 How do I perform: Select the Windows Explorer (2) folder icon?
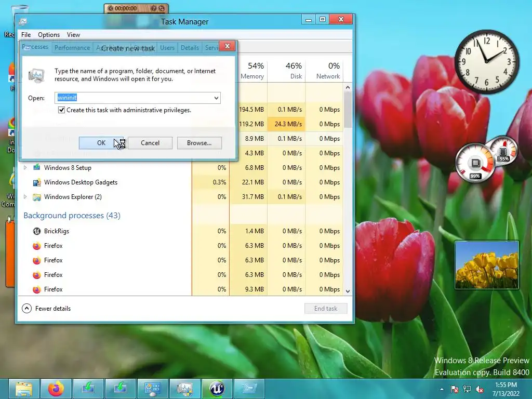point(37,197)
